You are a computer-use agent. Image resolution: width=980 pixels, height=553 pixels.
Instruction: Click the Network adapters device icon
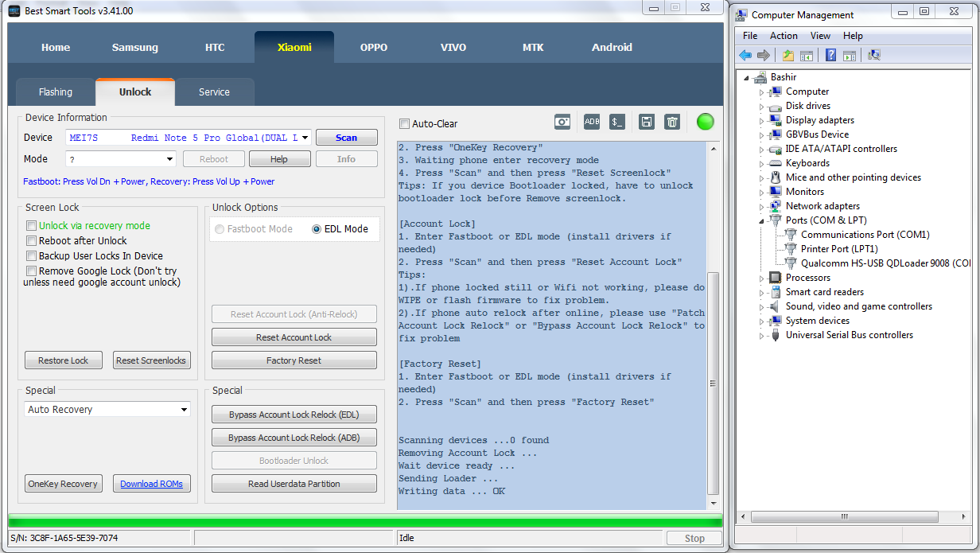pos(776,206)
